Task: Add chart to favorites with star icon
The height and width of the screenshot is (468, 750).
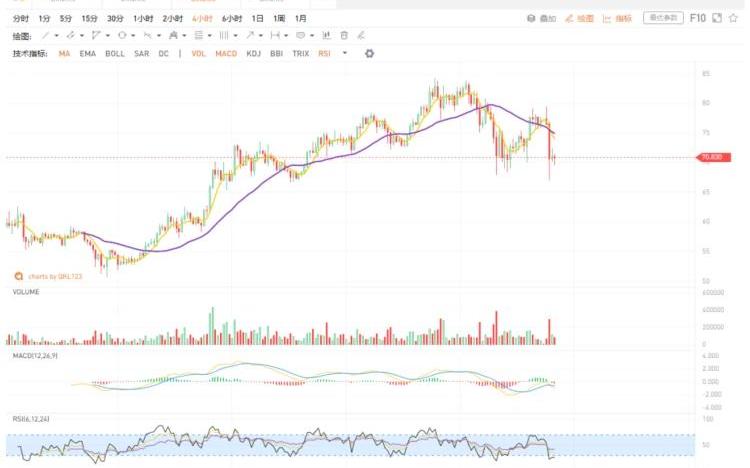Action: click(735, 18)
